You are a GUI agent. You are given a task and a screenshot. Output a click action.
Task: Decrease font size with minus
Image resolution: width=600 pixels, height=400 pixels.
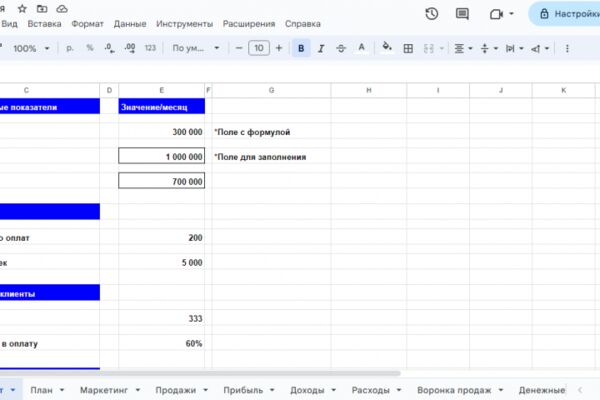click(239, 48)
